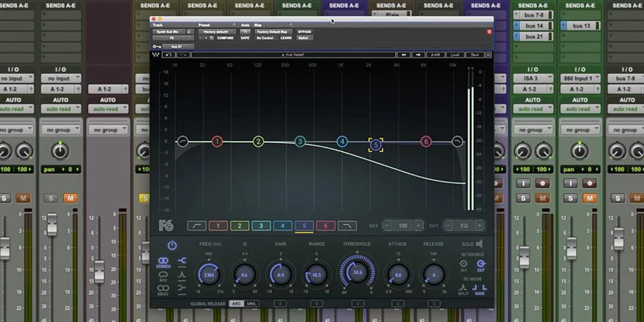Select band 2 tab in F6

[240, 226]
